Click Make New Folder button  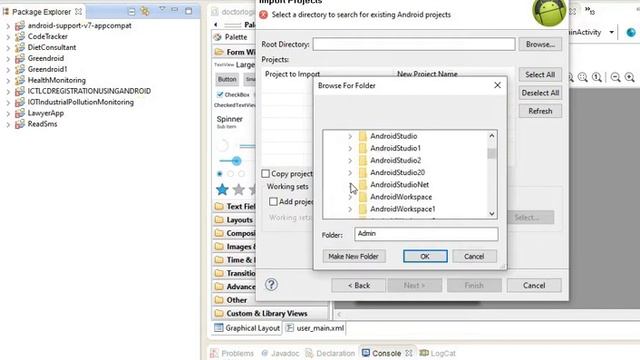tap(354, 256)
